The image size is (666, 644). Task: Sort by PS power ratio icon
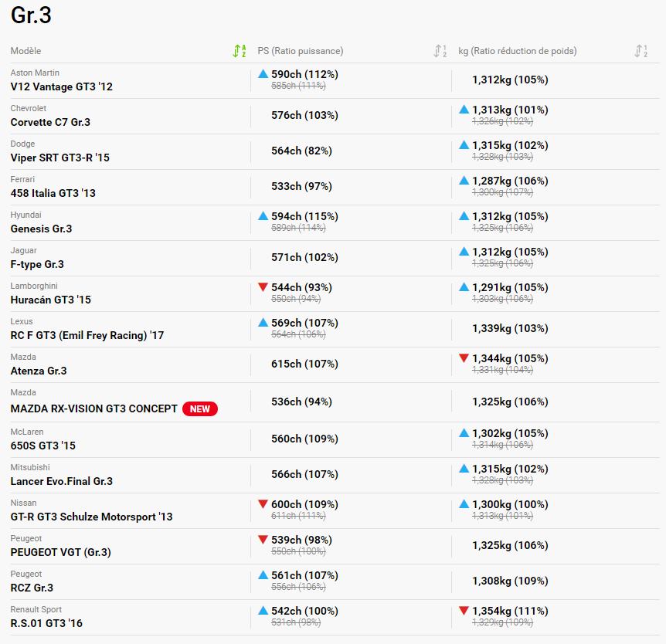[440, 51]
